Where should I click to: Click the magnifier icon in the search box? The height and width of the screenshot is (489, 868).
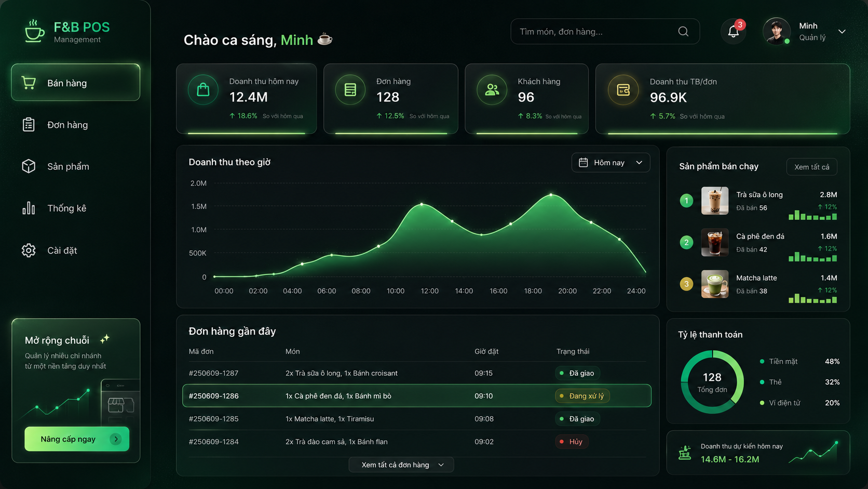[x=683, y=32]
